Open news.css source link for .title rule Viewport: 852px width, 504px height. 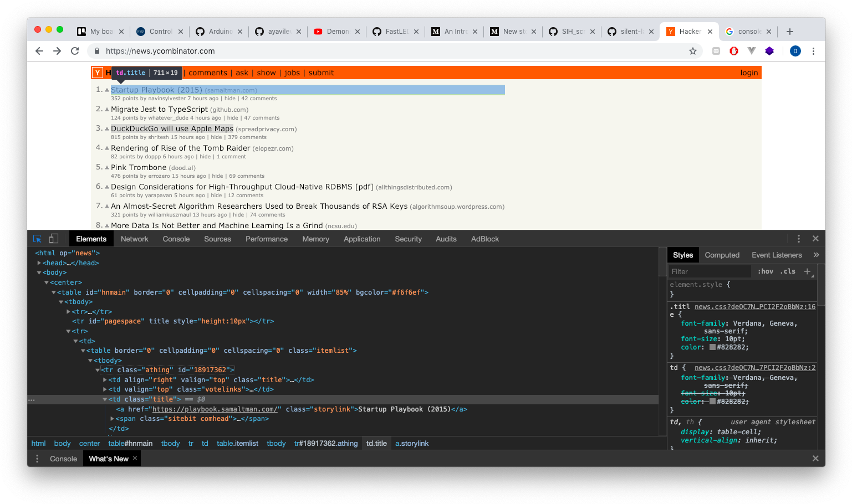click(x=755, y=307)
